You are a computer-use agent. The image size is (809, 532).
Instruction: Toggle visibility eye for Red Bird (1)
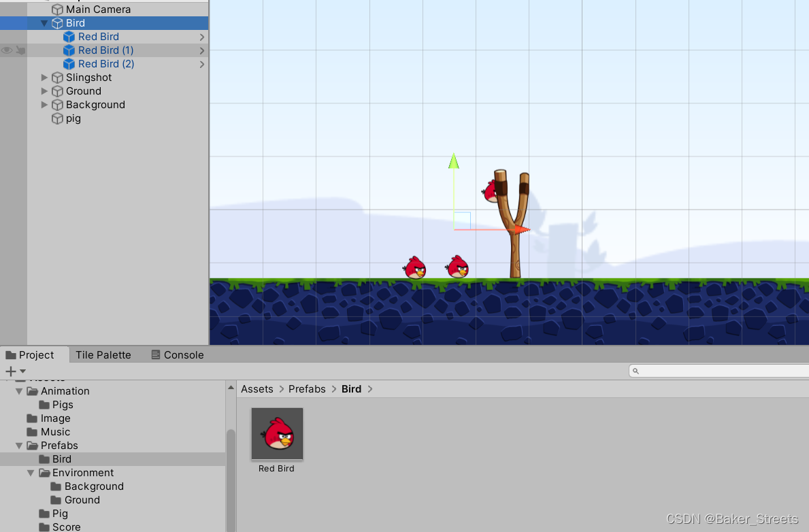point(7,50)
